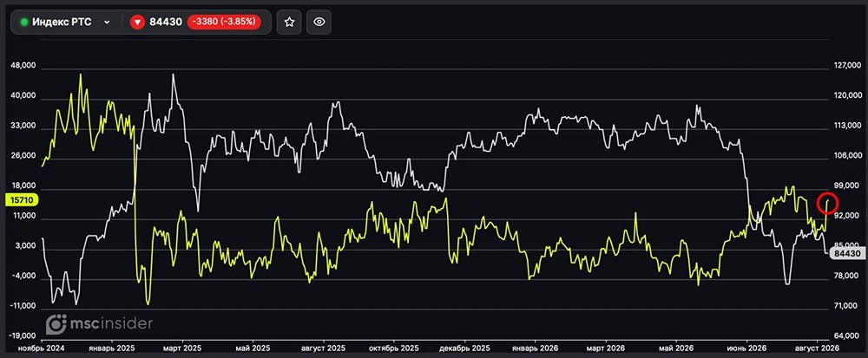This screenshot has height=358, width=868.
Task: Click the 120,000 right axis value
Action: point(847,96)
